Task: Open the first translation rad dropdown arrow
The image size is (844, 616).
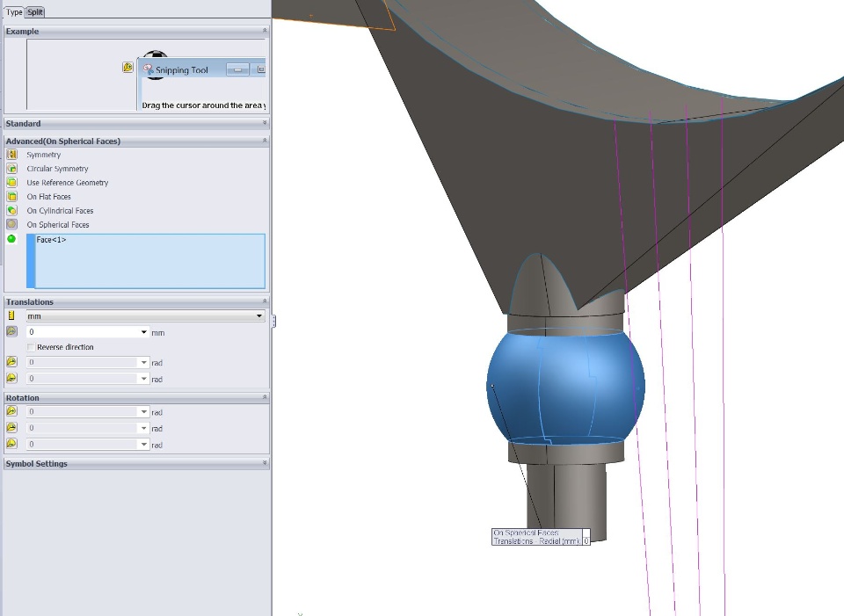Action: [x=143, y=363]
